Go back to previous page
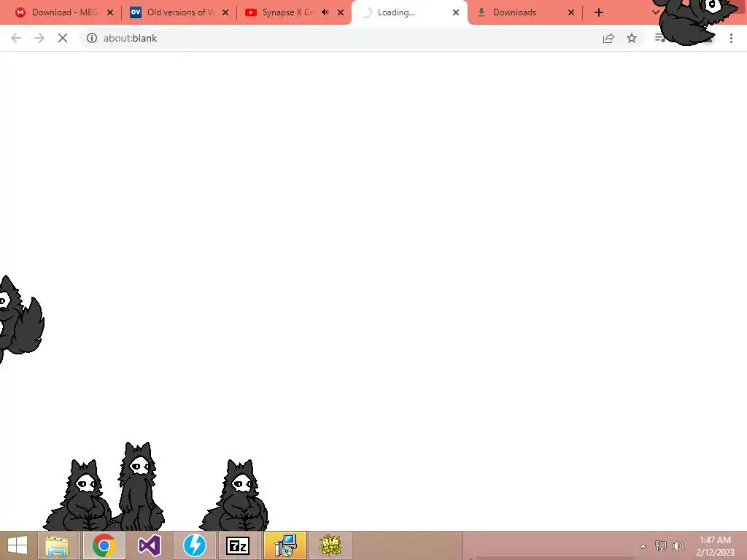This screenshot has height=560, width=747. tap(16, 38)
